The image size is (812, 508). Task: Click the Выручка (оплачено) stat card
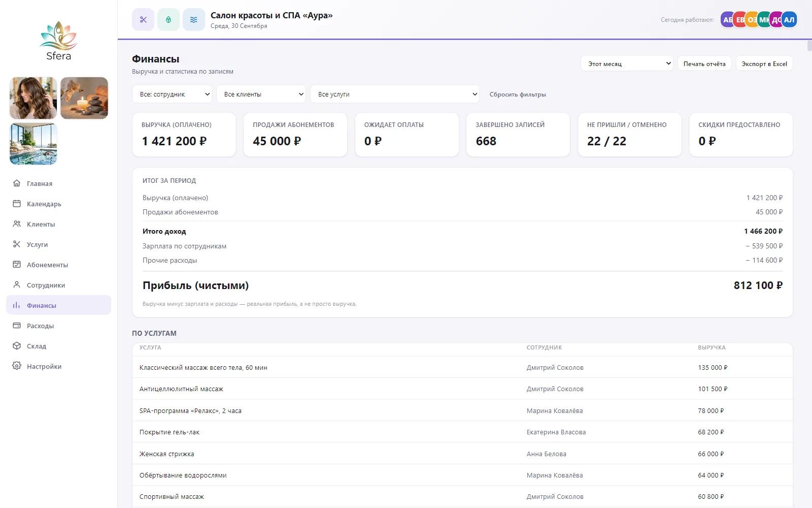pyautogui.click(x=184, y=135)
